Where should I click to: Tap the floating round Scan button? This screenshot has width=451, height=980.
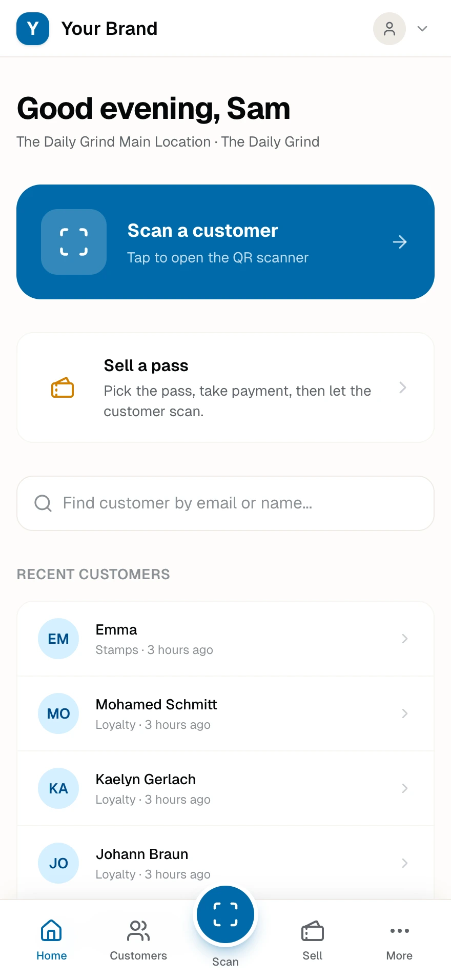coord(225,914)
